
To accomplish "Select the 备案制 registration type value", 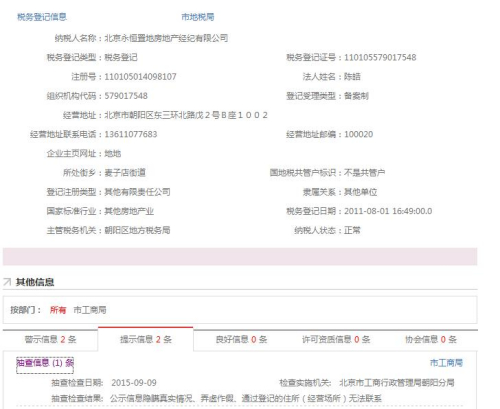I will pyautogui.click(x=356, y=96).
